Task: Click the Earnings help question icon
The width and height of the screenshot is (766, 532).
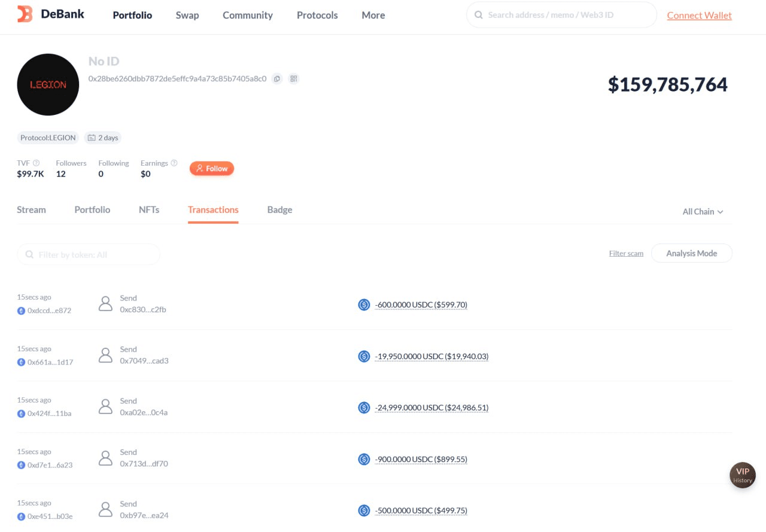Action: click(x=174, y=163)
